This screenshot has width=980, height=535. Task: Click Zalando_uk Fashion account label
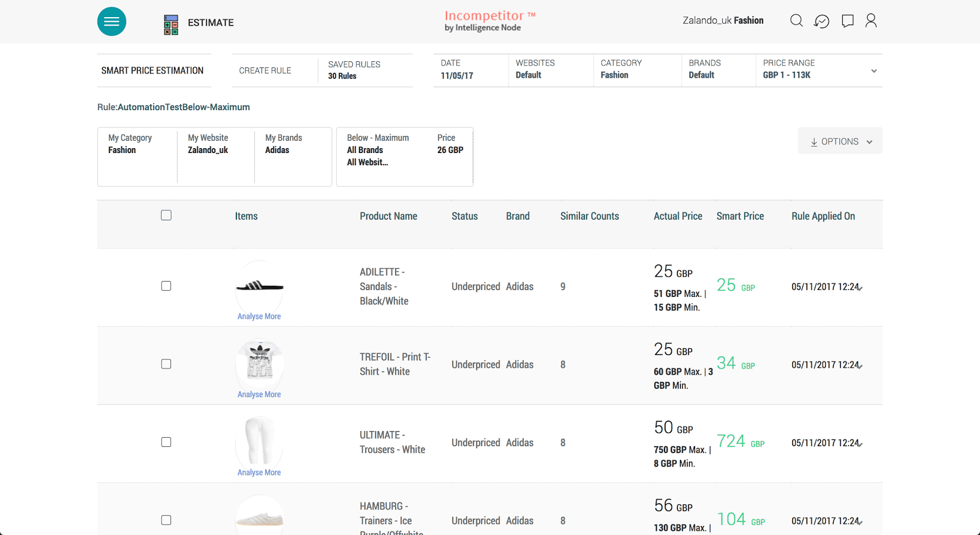point(723,21)
